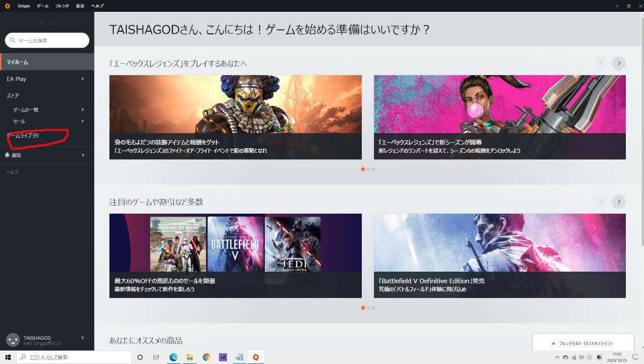Launch Microsoft Edge from the taskbar
The height and width of the screenshot is (364, 644).
173,357
